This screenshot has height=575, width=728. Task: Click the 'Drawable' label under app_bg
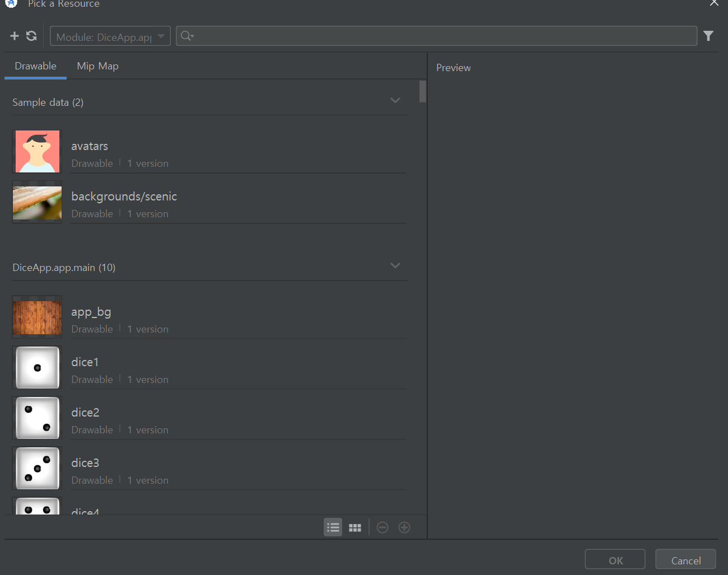92,329
